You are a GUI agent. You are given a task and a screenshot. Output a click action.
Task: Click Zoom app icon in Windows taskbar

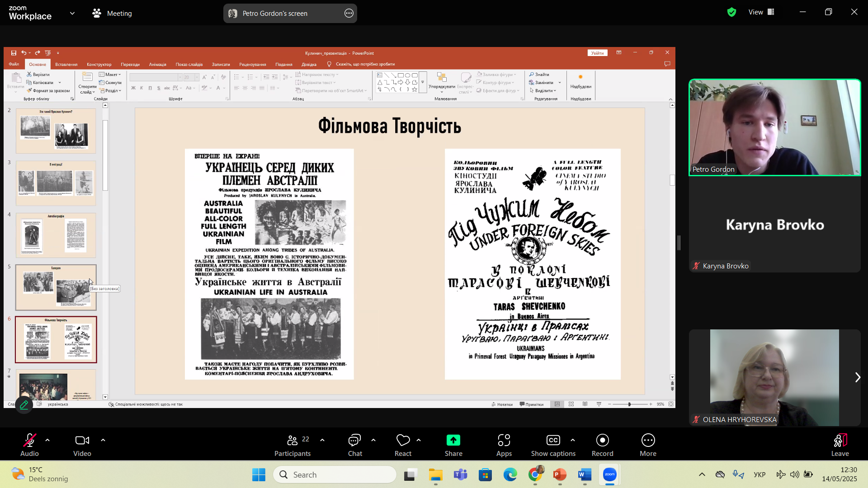pos(609,474)
